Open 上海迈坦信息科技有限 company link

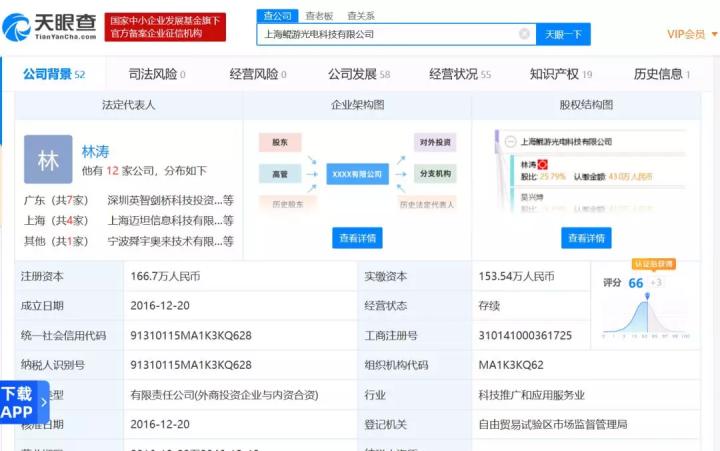[170, 220]
